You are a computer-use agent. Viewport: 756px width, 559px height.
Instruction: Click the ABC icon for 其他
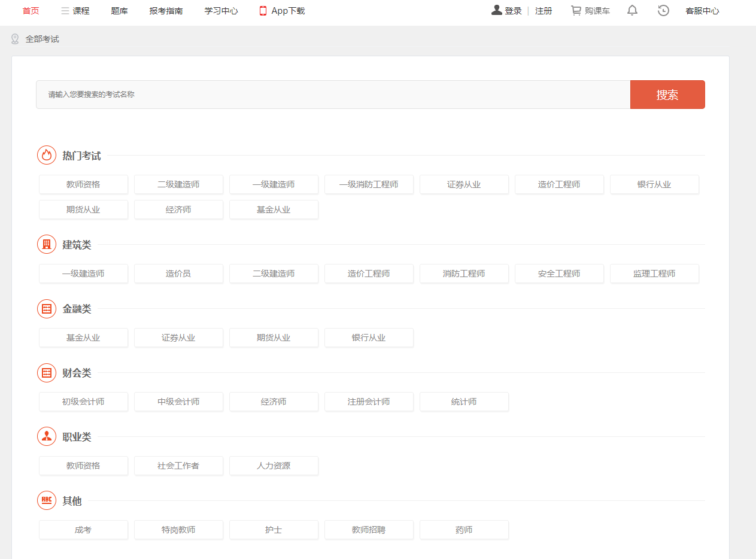point(47,500)
